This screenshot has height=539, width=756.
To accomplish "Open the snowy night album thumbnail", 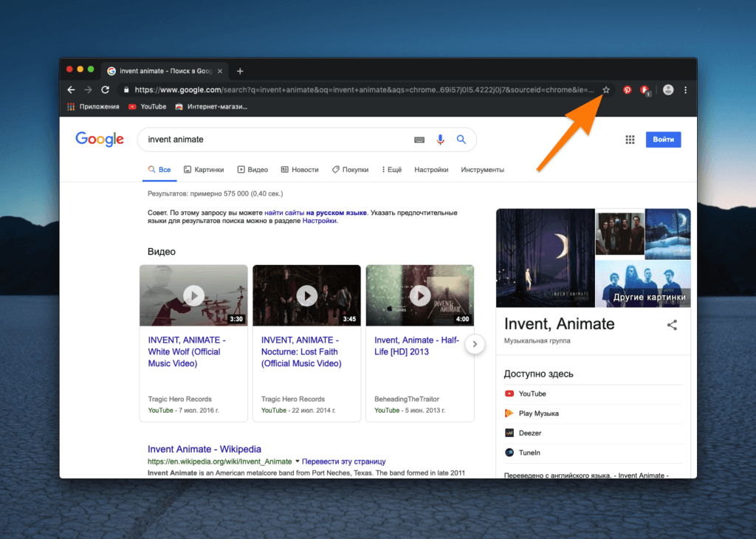I will coord(667,233).
